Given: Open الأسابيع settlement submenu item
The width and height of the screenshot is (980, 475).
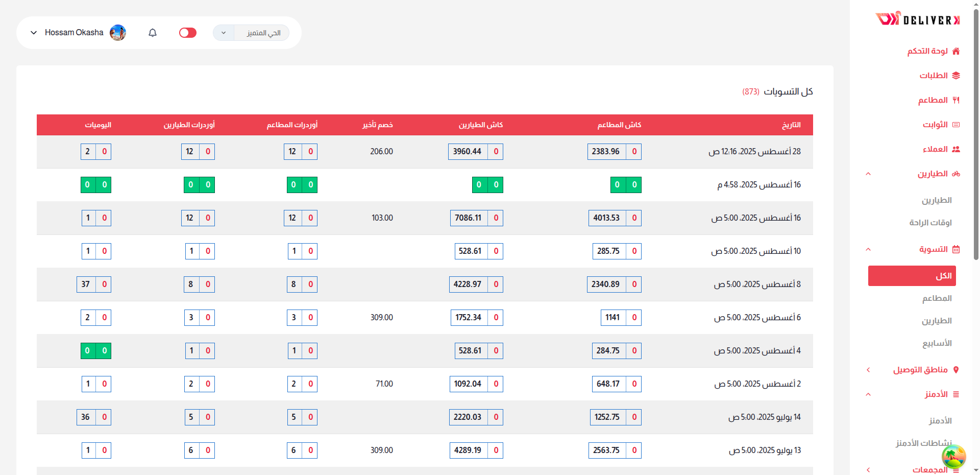Looking at the screenshot, I should click(937, 343).
